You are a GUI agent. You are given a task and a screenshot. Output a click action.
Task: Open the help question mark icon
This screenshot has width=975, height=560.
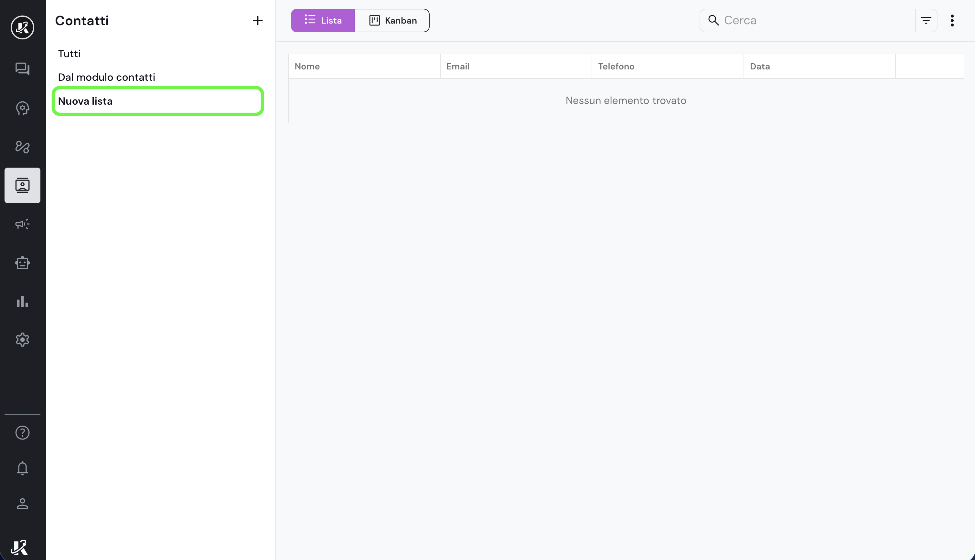pyautogui.click(x=22, y=433)
